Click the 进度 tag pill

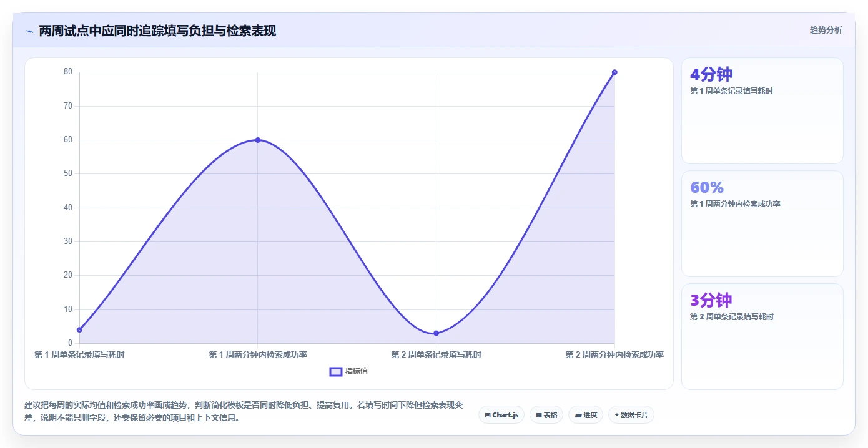pyautogui.click(x=586, y=415)
